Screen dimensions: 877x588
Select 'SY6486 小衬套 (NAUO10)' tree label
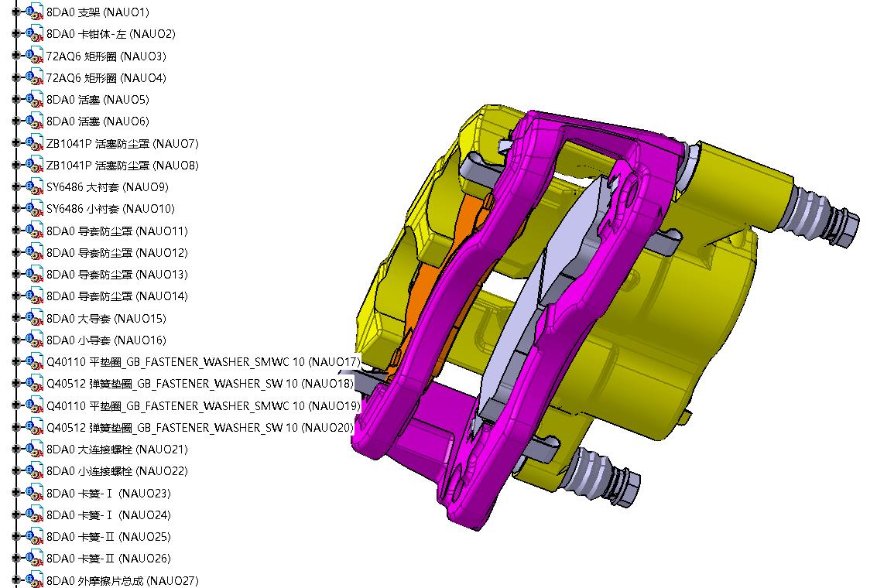point(111,209)
